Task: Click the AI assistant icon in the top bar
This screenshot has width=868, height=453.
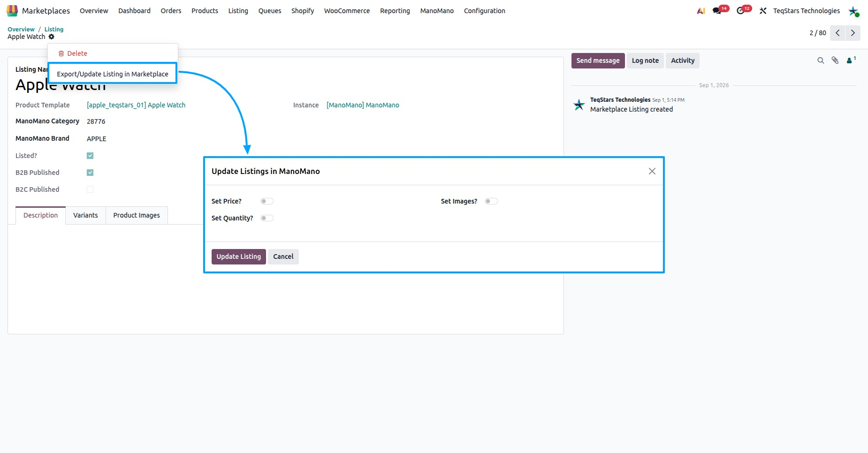Action: point(701,11)
